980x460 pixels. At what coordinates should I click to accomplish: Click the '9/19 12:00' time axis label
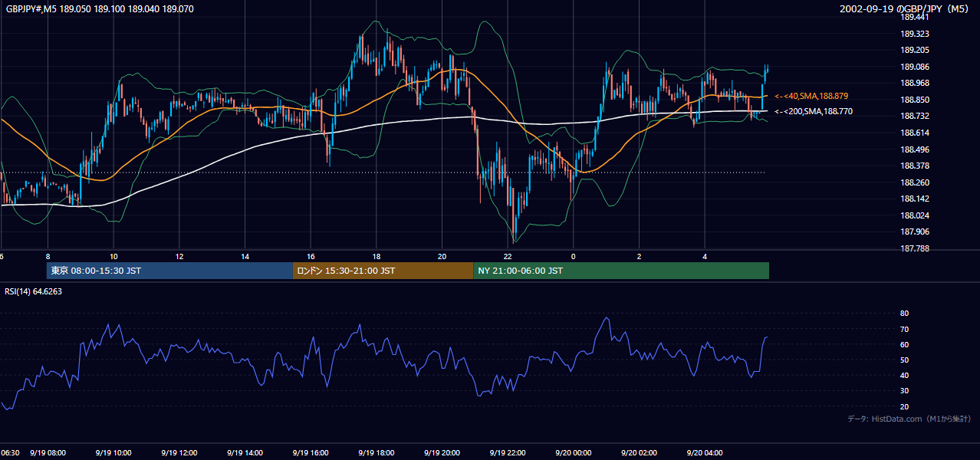coord(179,453)
